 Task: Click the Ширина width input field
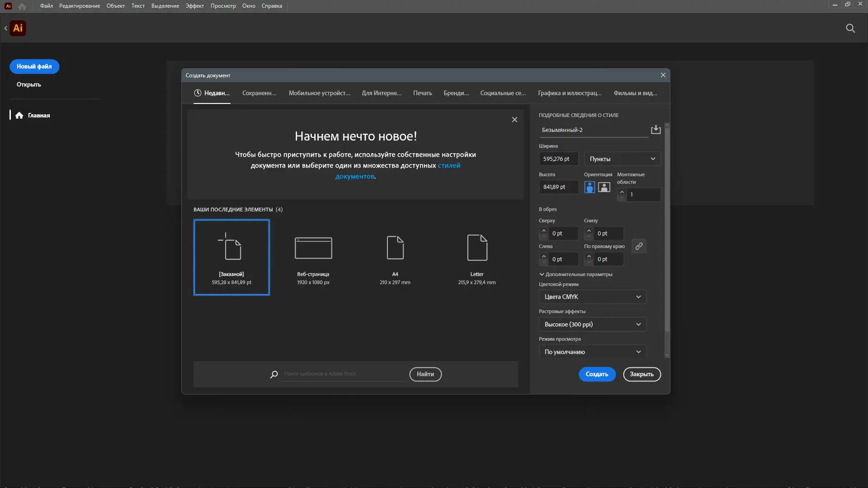pyautogui.click(x=558, y=159)
